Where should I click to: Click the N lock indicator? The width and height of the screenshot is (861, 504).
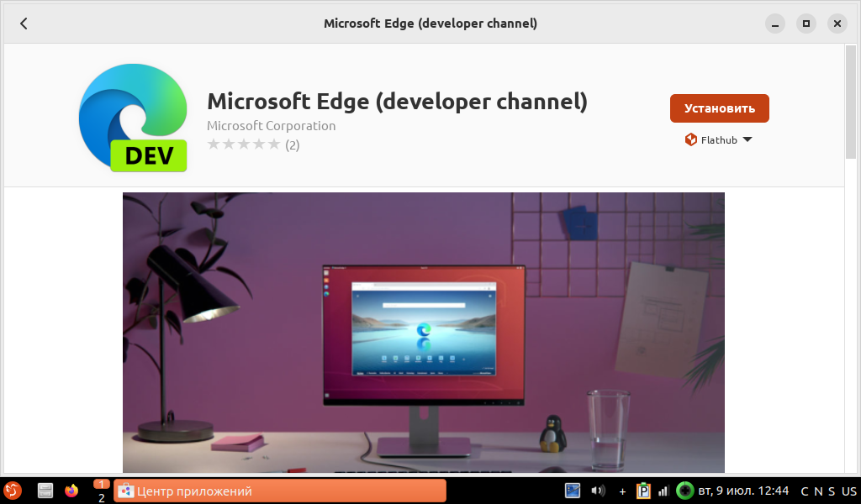(x=818, y=491)
